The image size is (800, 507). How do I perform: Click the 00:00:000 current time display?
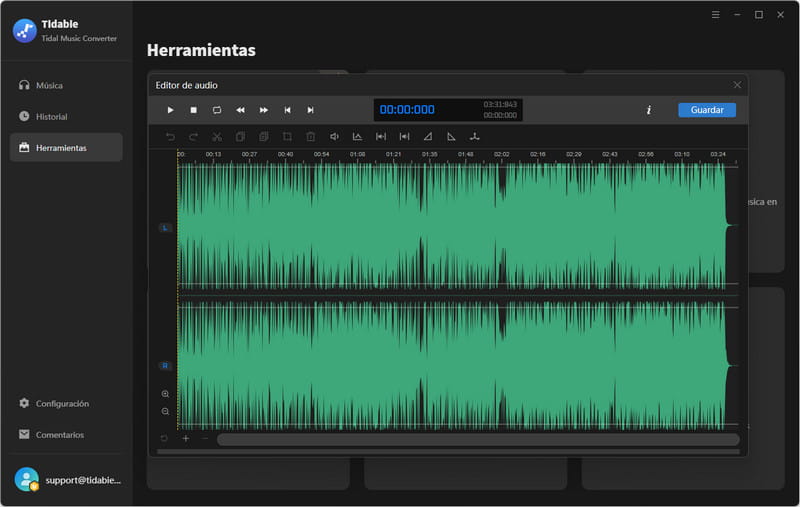pos(407,110)
